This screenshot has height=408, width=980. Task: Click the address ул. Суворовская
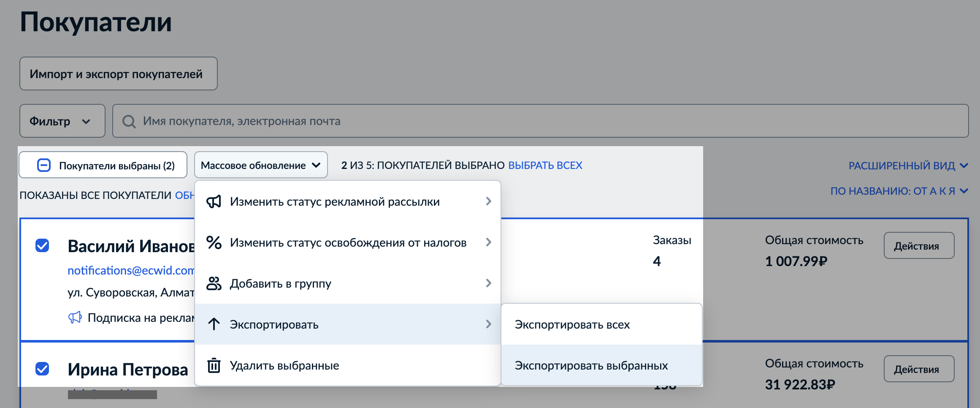click(x=131, y=292)
